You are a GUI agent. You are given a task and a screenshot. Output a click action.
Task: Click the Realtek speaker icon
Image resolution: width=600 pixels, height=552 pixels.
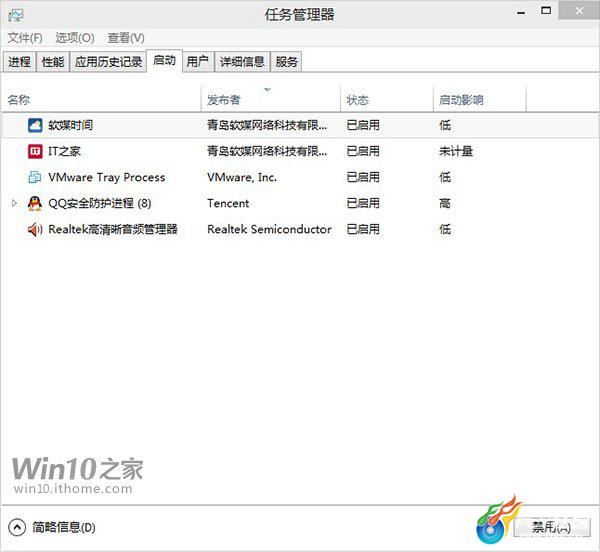tap(35, 229)
